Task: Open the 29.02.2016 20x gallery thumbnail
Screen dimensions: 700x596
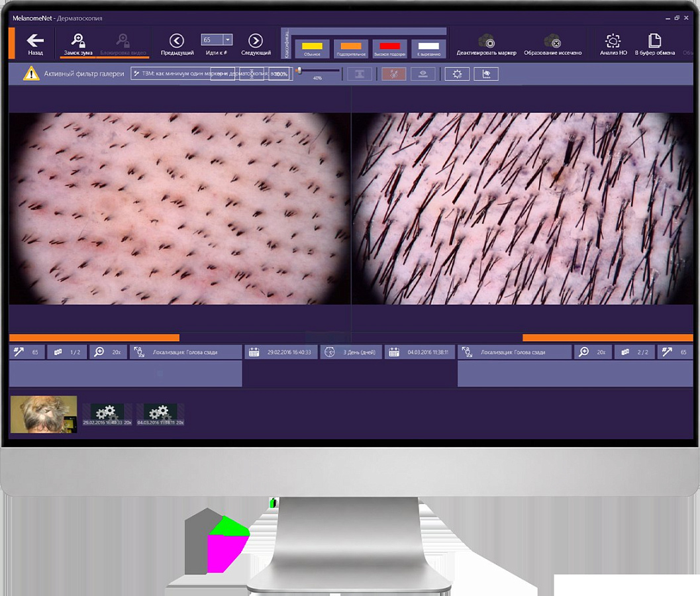Action: [x=107, y=415]
